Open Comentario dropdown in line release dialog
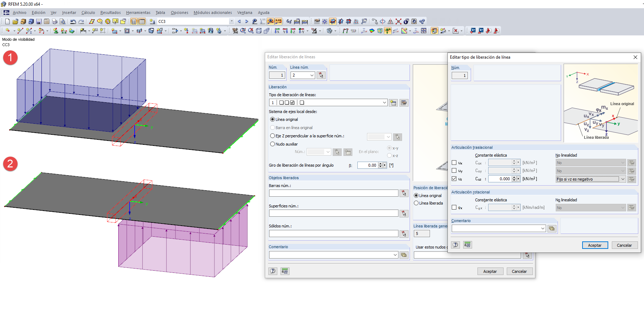 click(395, 255)
